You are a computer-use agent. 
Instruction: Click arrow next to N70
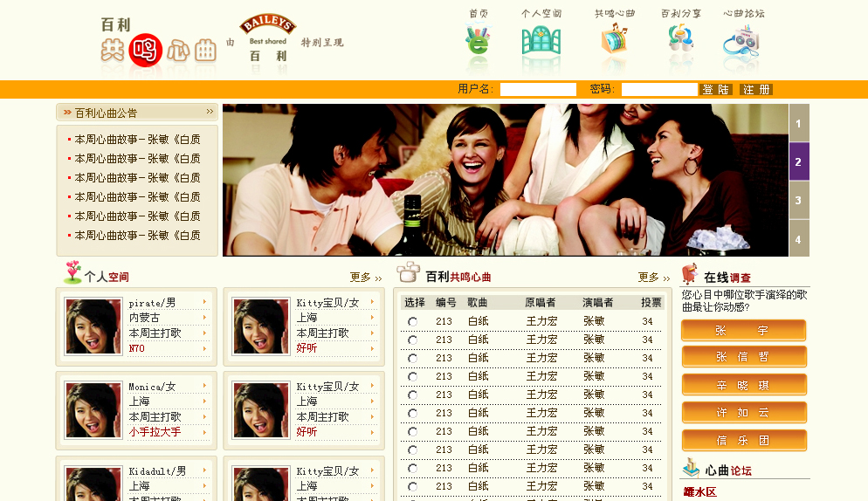pyautogui.click(x=205, y=348)
